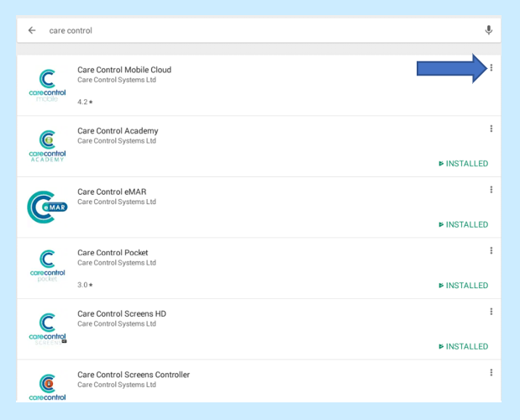Open overflow menu for Care Control Screens HD
The width and height of the screenshot is (520, 420).
[x=491, y=312]
